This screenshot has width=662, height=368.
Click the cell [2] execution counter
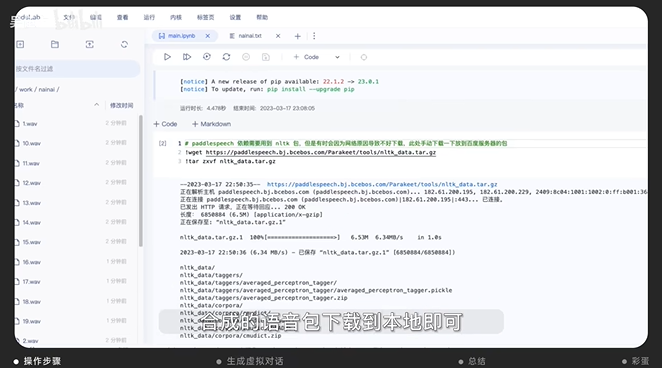click(163, 143)
